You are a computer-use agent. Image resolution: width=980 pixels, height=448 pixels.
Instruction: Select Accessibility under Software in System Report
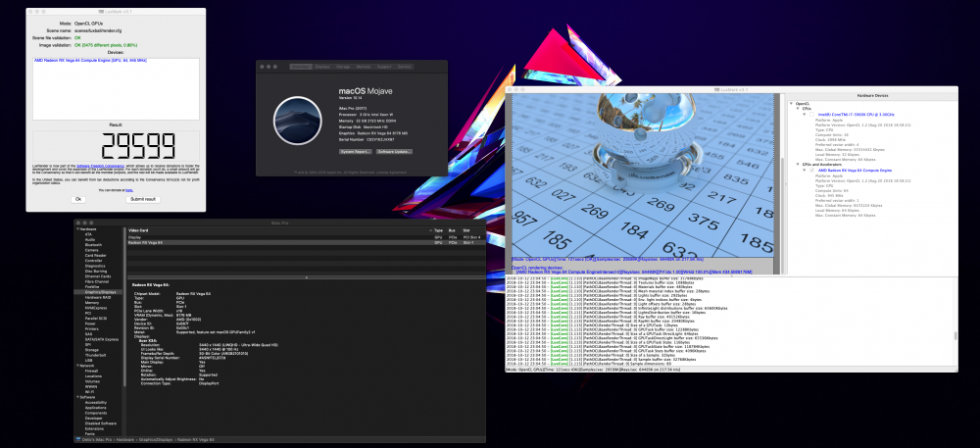point(96,402)
